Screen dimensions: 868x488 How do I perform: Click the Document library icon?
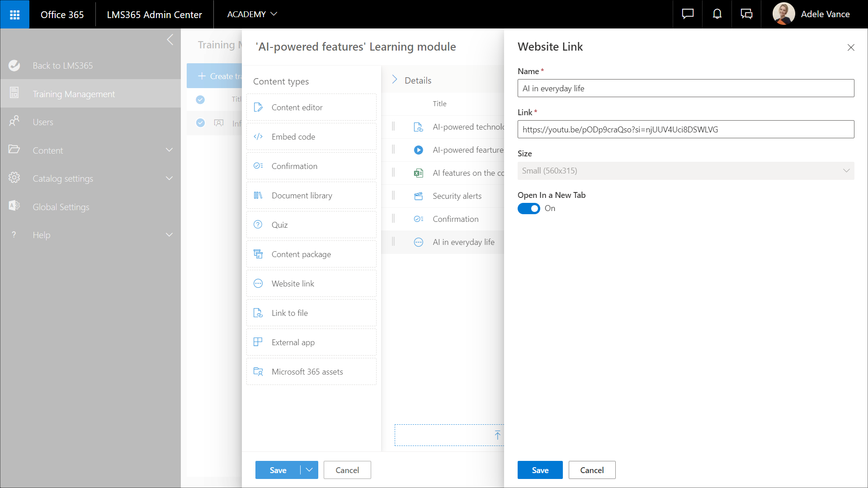coord(258,195)
